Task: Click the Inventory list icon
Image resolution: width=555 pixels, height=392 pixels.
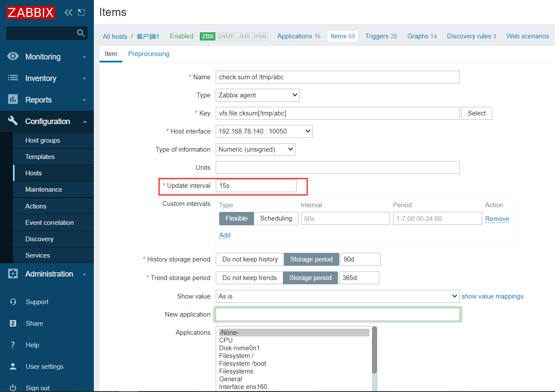Action: (x=13, y=78)
